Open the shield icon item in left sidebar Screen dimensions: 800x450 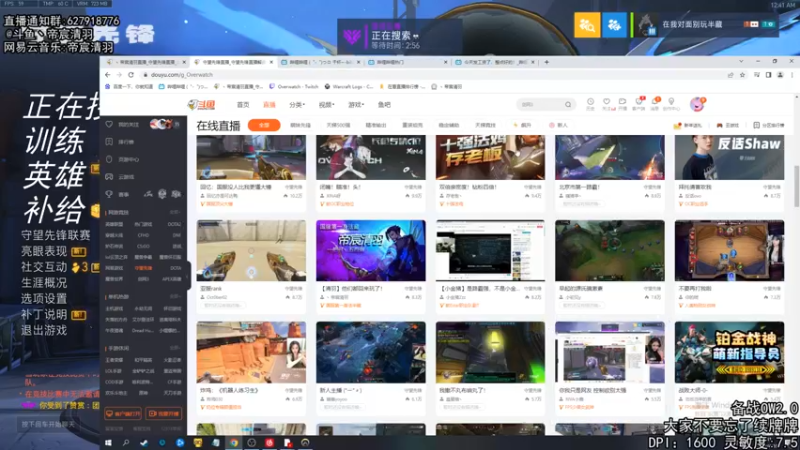[x=122, y=159]
